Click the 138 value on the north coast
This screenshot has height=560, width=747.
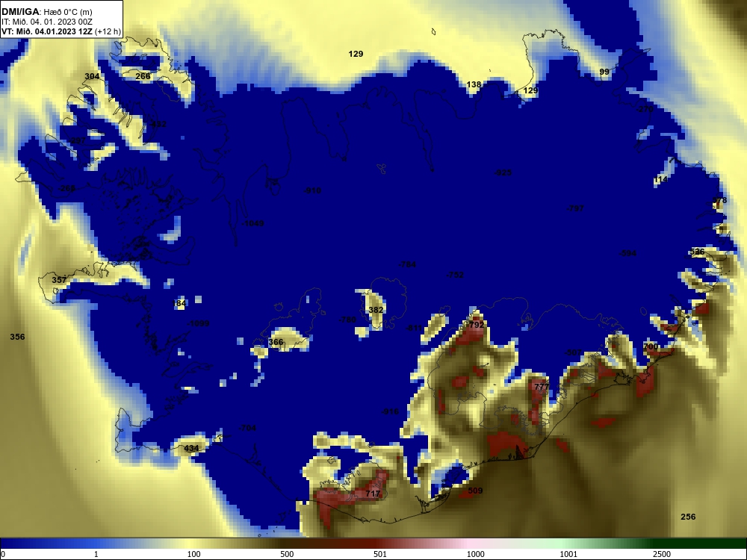click(474, 84)
